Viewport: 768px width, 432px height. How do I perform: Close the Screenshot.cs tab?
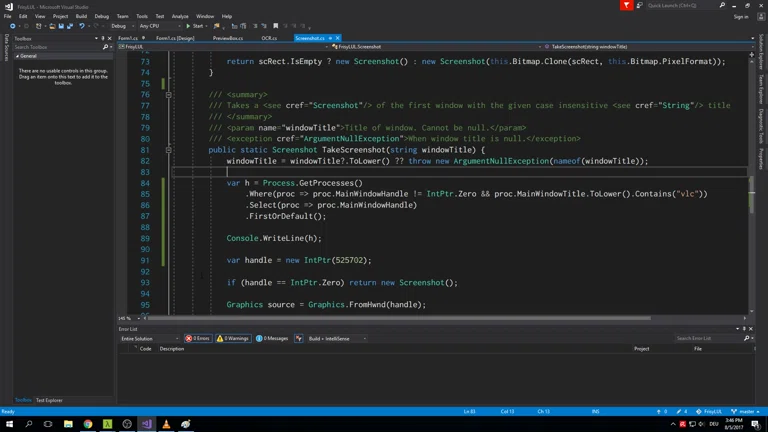point(337,38)
